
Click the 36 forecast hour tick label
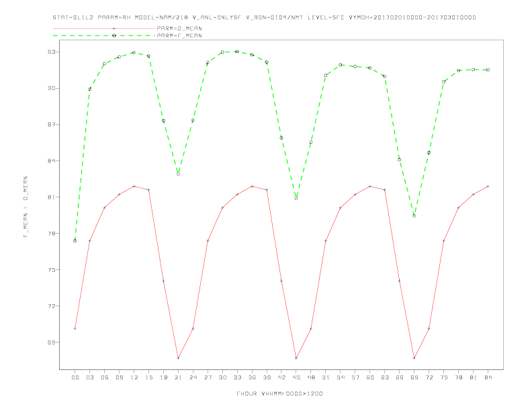point(252,377)
